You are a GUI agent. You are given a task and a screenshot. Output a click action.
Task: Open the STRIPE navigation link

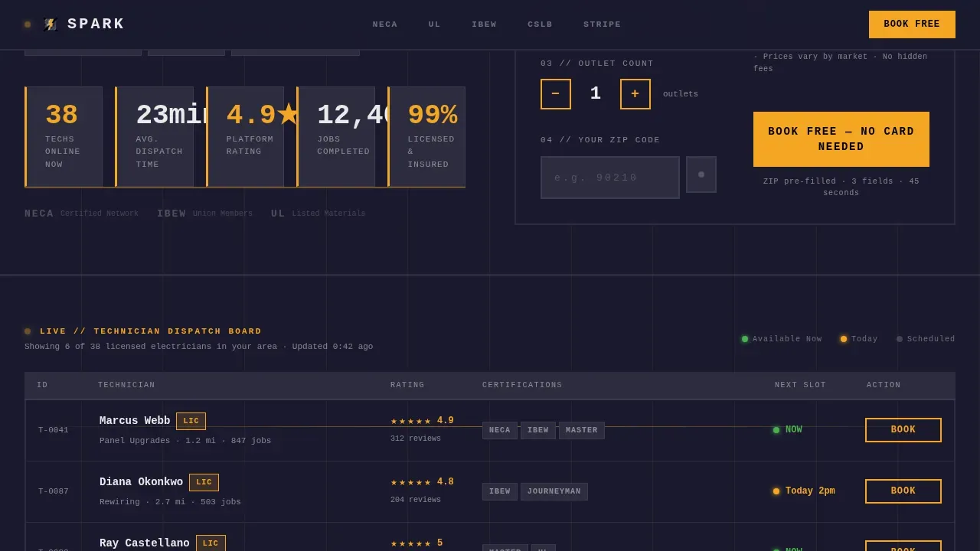pyautogui.click(x=603, y=24)
